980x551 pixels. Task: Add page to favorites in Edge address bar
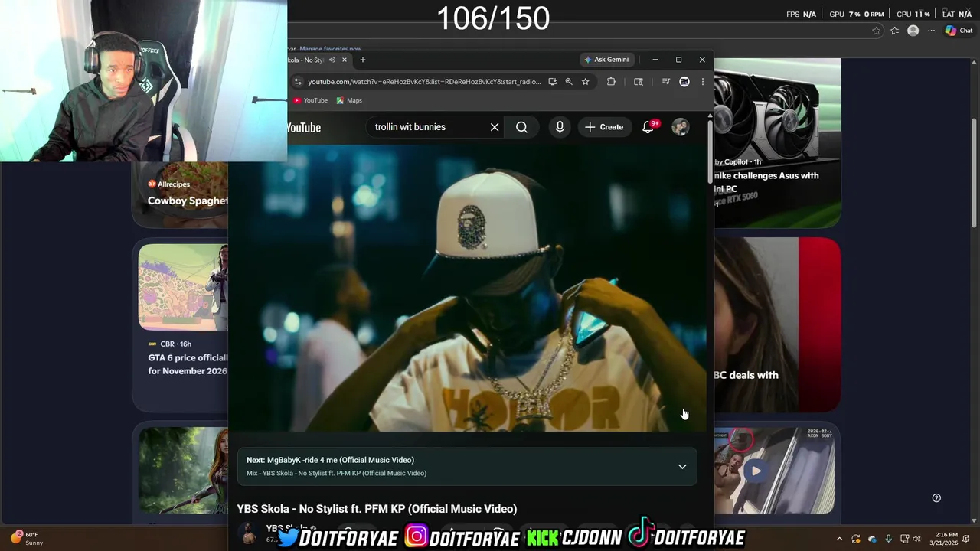point(876,31)
